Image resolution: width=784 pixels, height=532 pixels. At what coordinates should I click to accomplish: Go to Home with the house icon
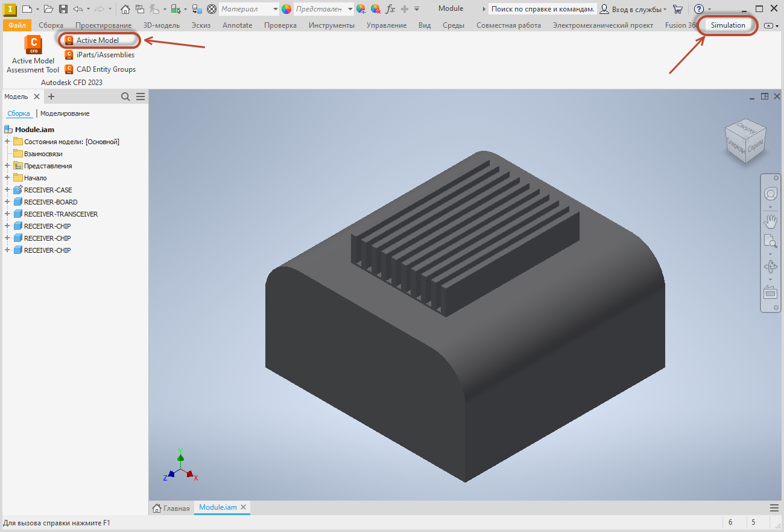point(125,9)
